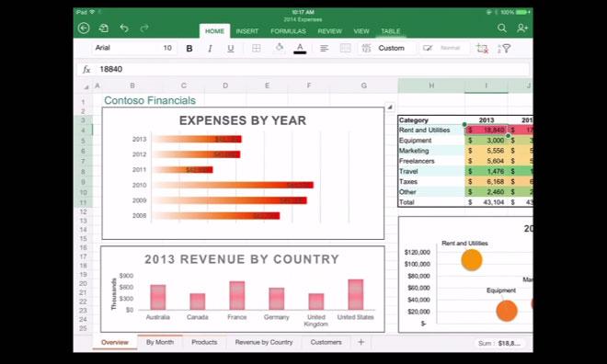
Task: Toggle bold formatting
Action: [189, 49]
